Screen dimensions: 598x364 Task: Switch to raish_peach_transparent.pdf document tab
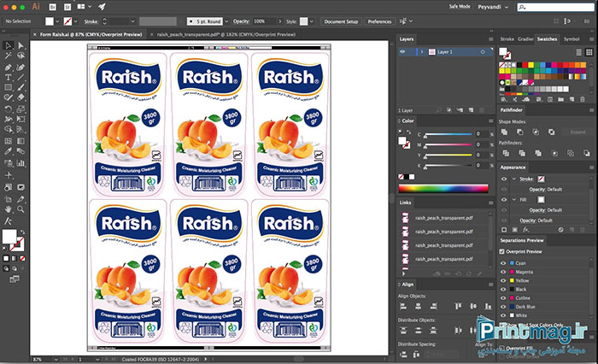(226, 34)
